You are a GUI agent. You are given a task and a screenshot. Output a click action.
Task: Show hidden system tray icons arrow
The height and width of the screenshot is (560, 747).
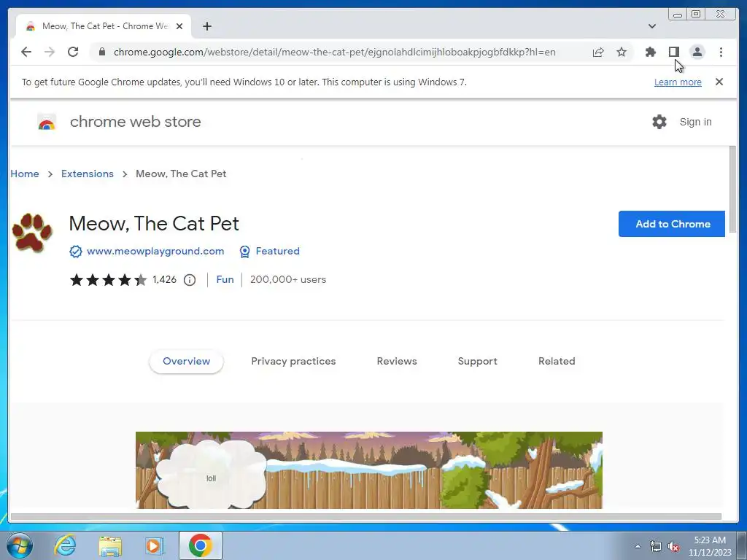click(x=638, y=546)
